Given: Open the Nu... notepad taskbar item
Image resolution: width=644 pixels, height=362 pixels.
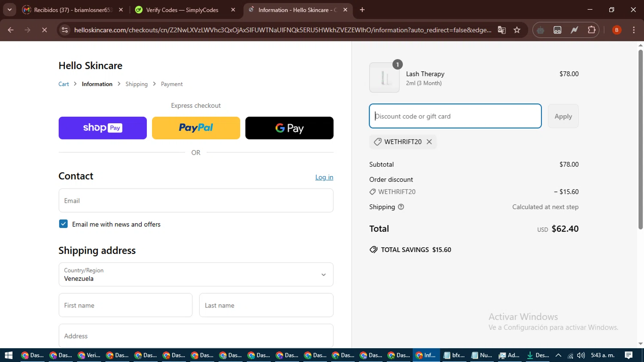Looking at the screenshot, I should coord(482,355).
